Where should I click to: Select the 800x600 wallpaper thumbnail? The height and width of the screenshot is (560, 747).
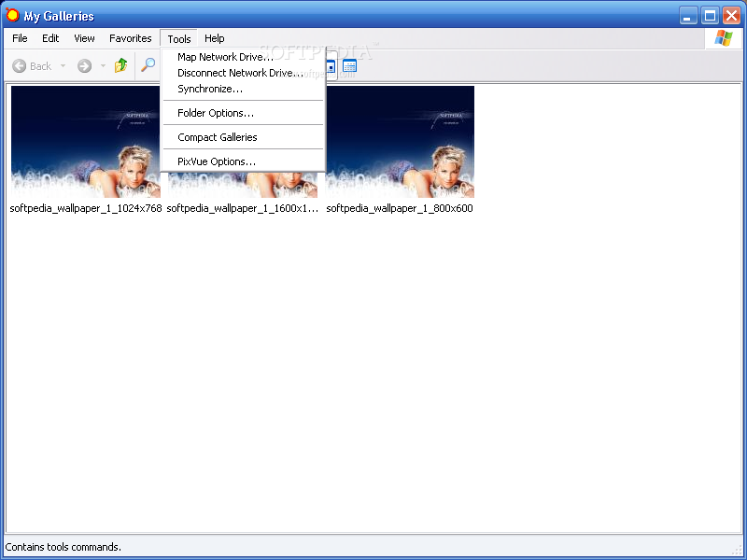coord(400,142)
